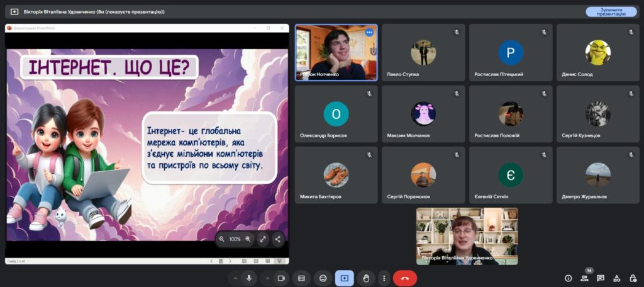644x287 pixels.
Task: Click the stop presenting button
Action: point(611,11)
